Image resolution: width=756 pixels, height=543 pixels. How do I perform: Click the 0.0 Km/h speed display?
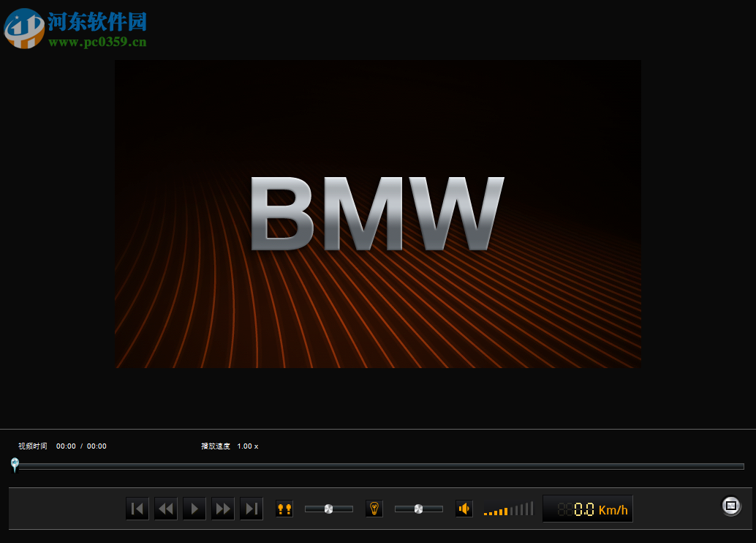click(587, 508)
